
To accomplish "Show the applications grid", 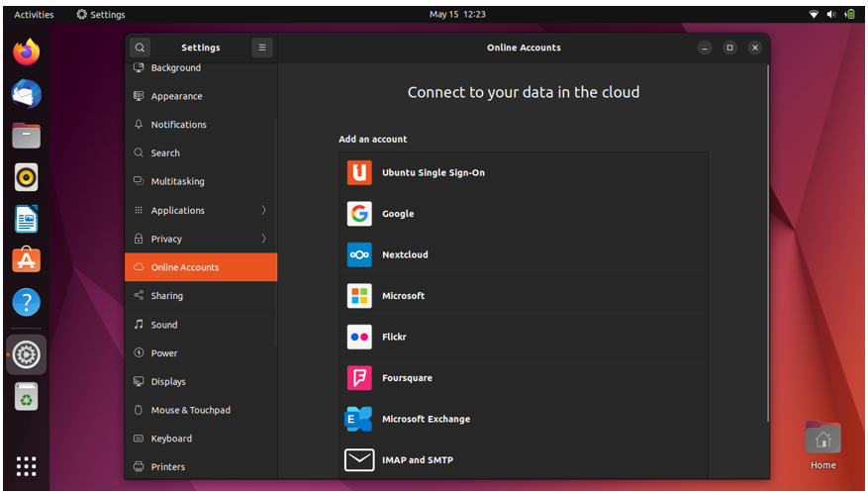I will [x=26, y=466].
